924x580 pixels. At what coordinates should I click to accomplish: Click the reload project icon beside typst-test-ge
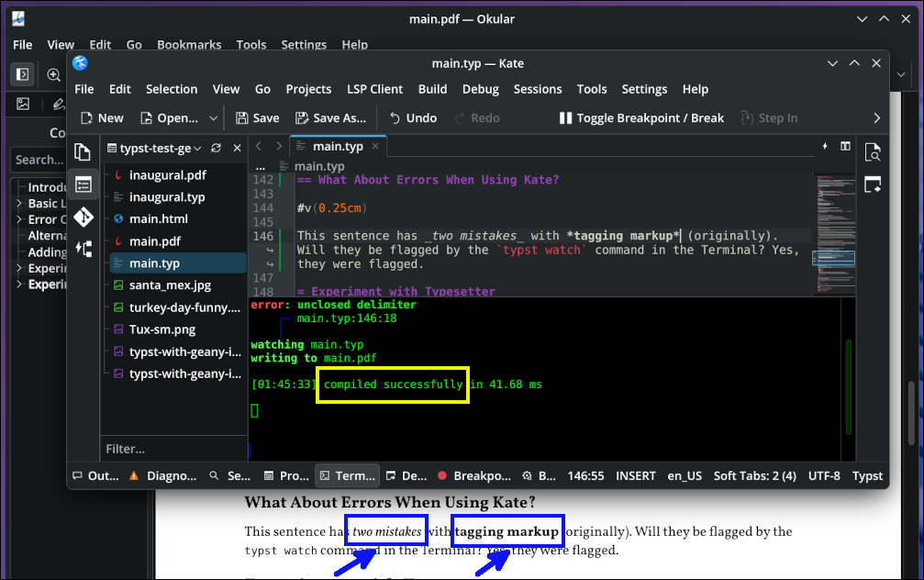217,148
